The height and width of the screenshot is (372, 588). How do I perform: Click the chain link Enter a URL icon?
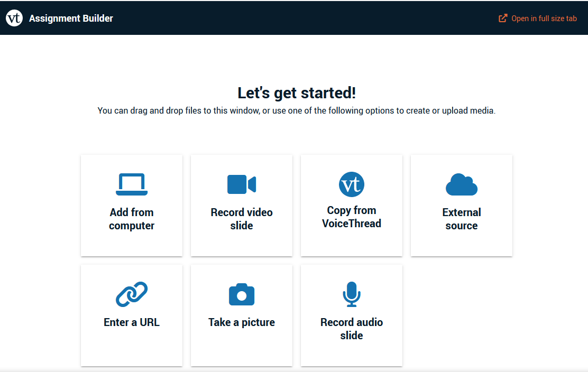click(132, 294)
